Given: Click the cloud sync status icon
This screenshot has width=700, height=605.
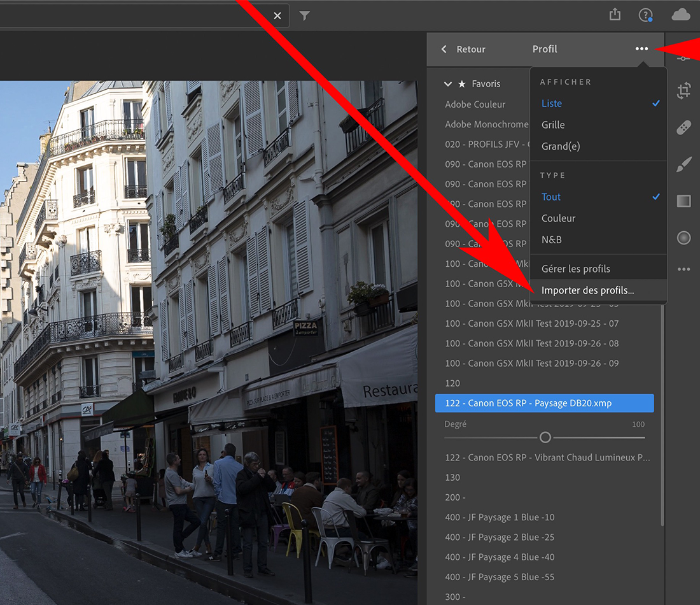Looking at the screenshot, I should tap(681, 15).
